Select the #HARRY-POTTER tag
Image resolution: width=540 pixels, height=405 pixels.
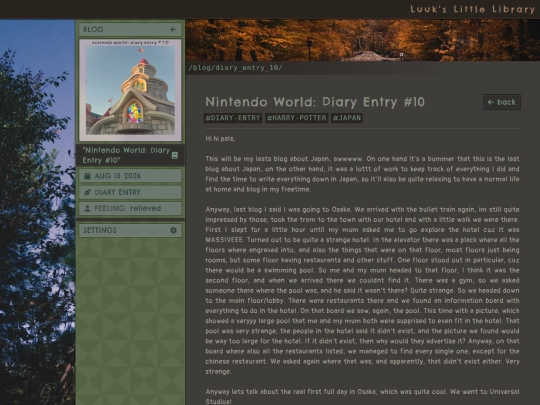point(297,118)
